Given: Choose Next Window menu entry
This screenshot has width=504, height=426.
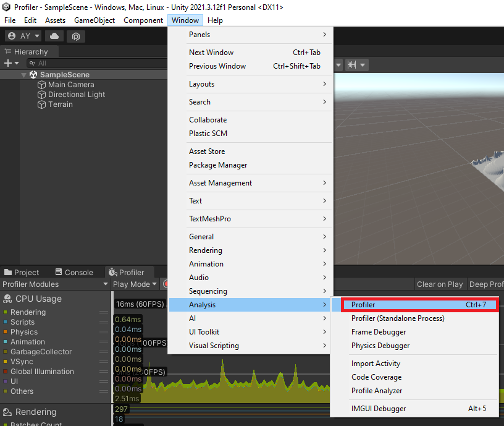Looking at the screenshot, I should coord(250,53).
